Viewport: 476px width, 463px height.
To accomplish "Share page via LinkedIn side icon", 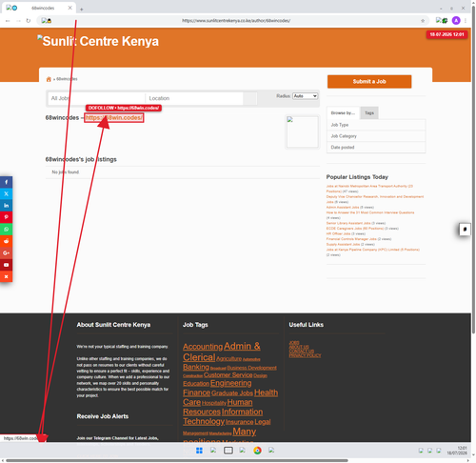I will pos(6,206).
